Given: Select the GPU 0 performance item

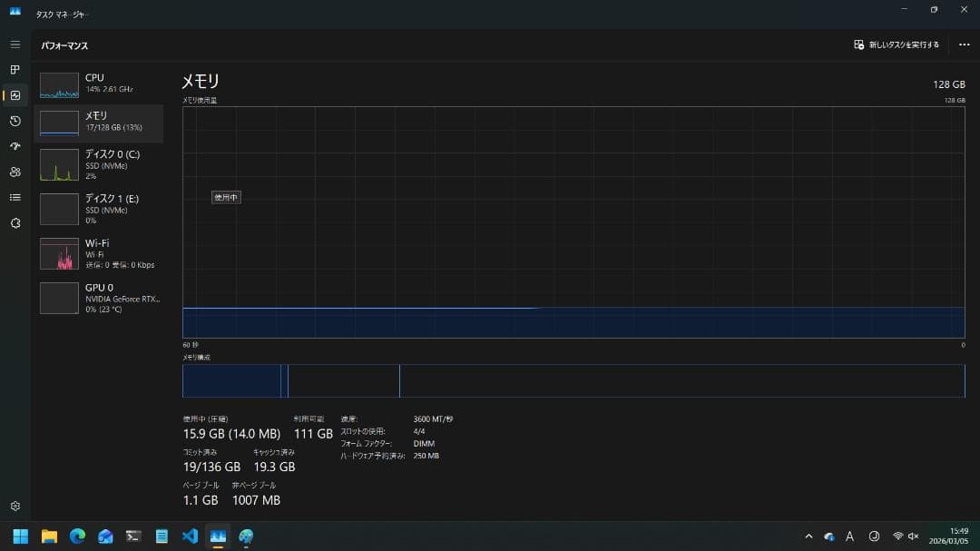Looking at the screenshot, I should 98,298.
